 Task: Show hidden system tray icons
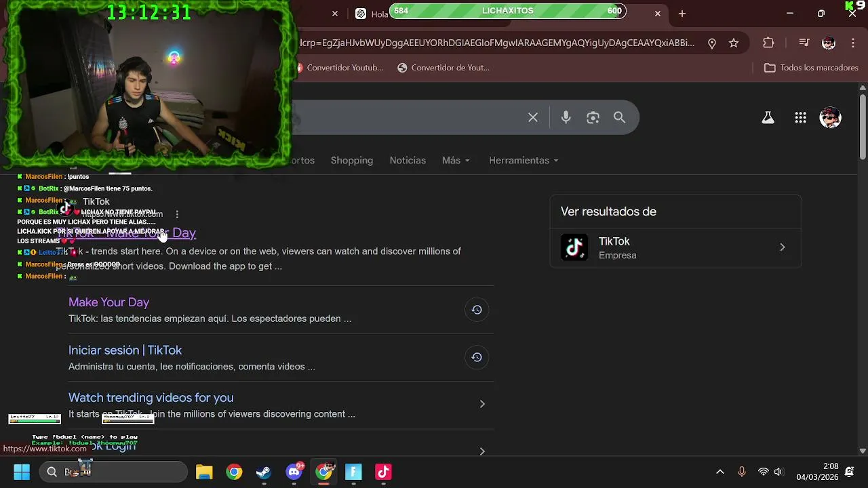point(720,472)
